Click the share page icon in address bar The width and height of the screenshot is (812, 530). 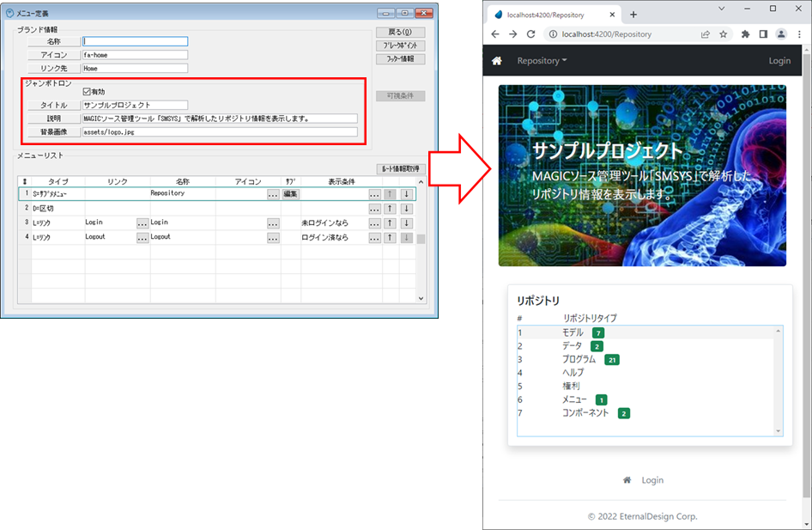tap(705, 34)
